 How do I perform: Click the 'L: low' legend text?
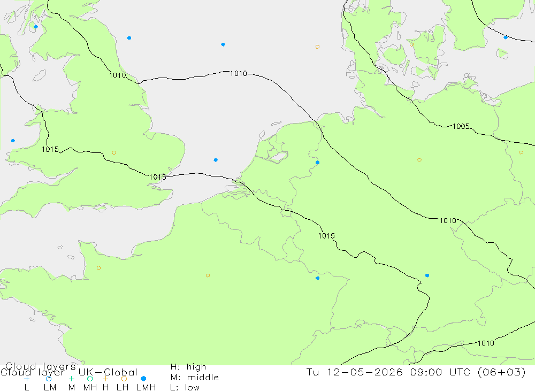(185, 388)
